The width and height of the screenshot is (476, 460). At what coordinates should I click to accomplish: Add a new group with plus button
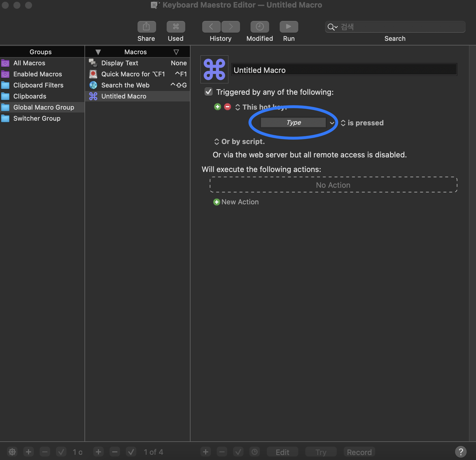point(29,452)
